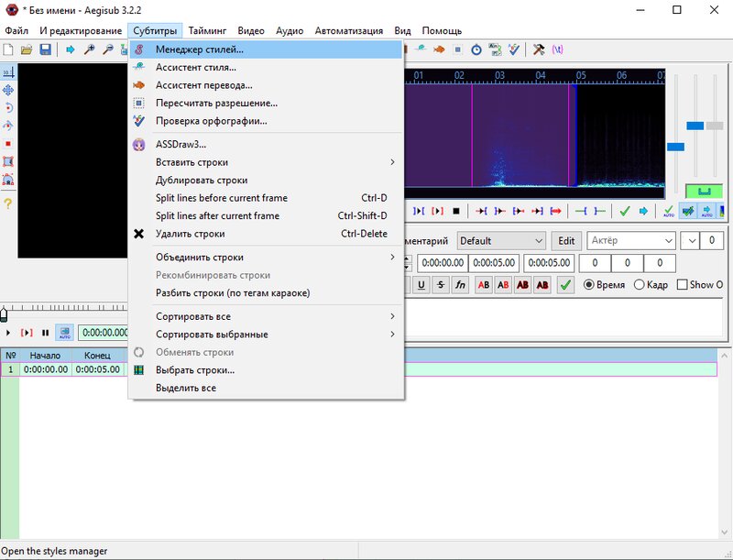This screenshot has height=560, width=733.
Task: Zoom out the video using magnifier minus
Action: [x=107, y=49]
